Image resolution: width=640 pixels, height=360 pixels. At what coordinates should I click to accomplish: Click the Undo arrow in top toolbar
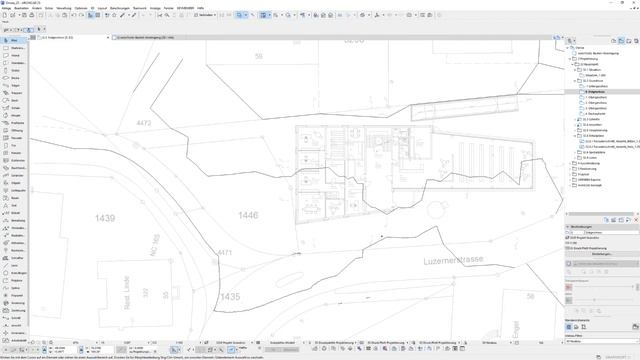[x=73, y=15]
